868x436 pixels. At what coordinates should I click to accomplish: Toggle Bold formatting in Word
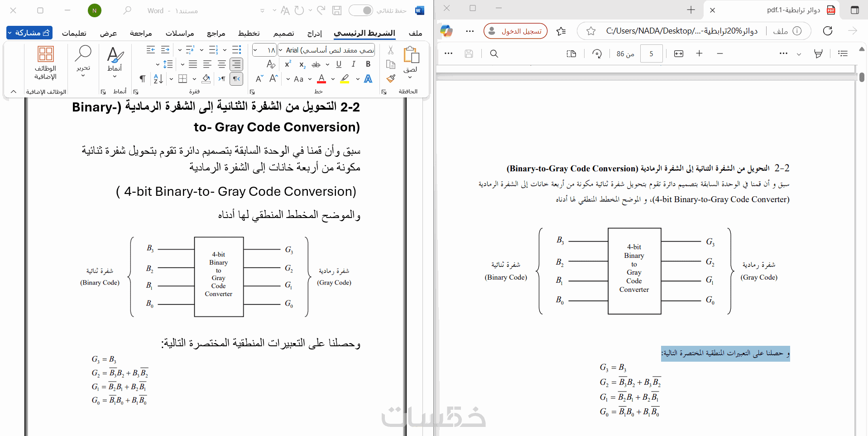pos(368,64)
